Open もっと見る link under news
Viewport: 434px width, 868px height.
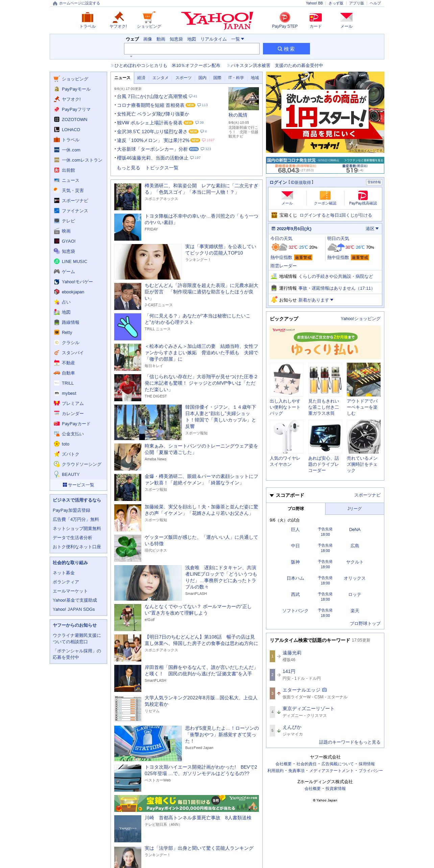tap(128, 168)
